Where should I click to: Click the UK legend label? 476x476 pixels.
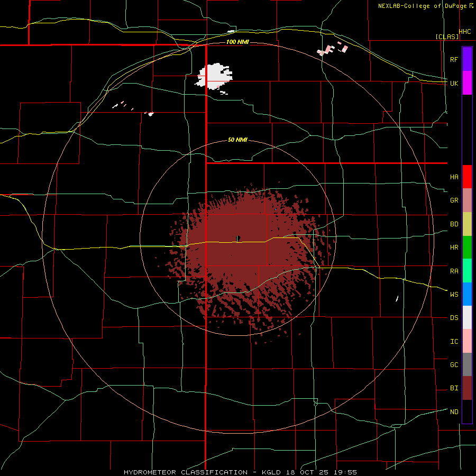pos(454,83)
